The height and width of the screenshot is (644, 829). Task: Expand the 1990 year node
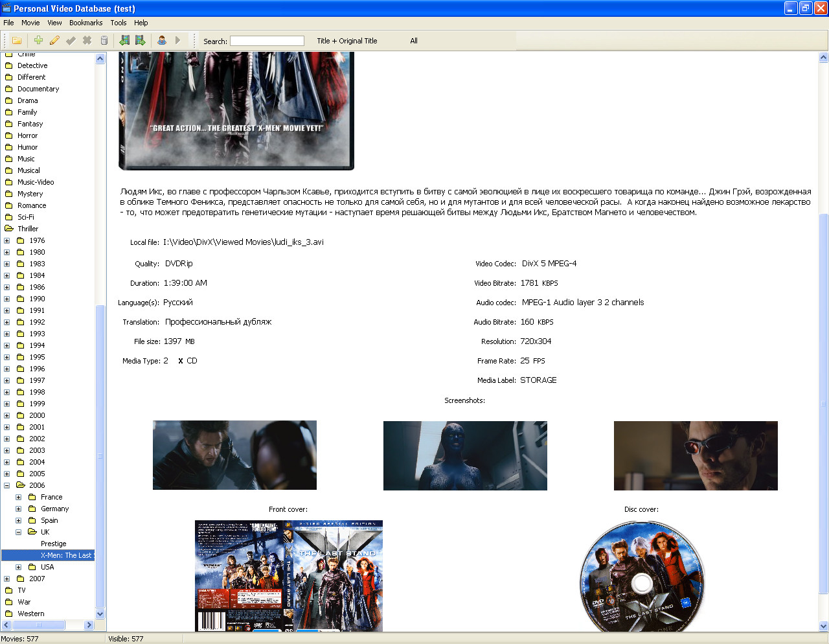7,299
